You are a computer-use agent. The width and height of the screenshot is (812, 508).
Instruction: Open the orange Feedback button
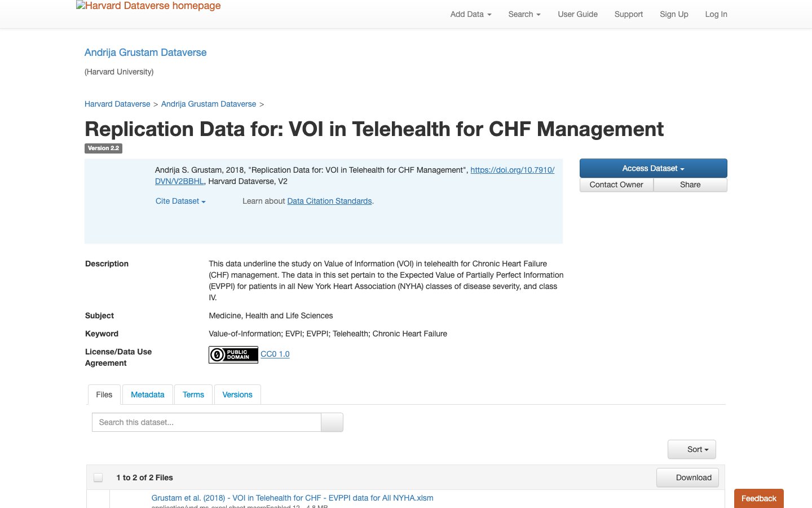click(x=758, y=498)
